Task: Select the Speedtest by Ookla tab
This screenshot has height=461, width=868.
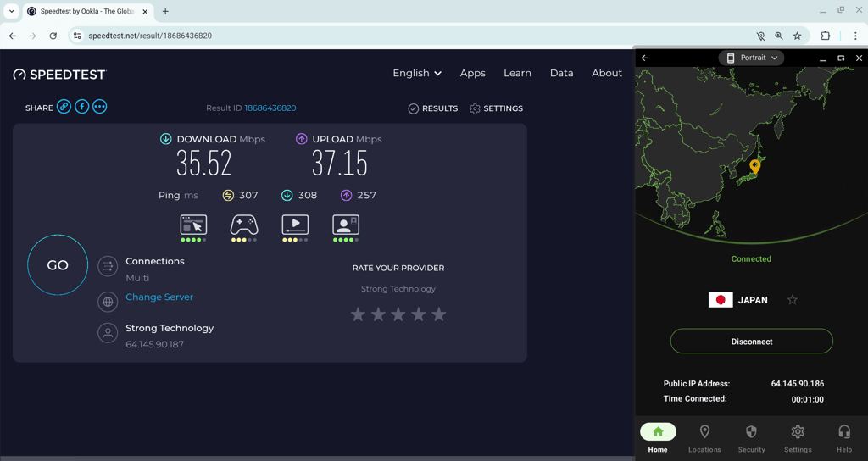Action: click(88, 11)
